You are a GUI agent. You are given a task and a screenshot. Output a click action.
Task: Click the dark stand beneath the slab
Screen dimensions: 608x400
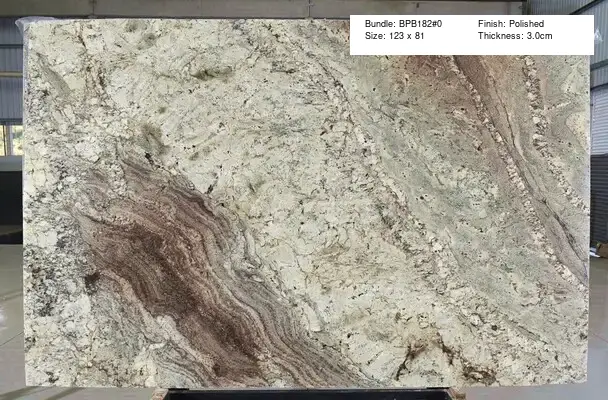tap(300, 394)
